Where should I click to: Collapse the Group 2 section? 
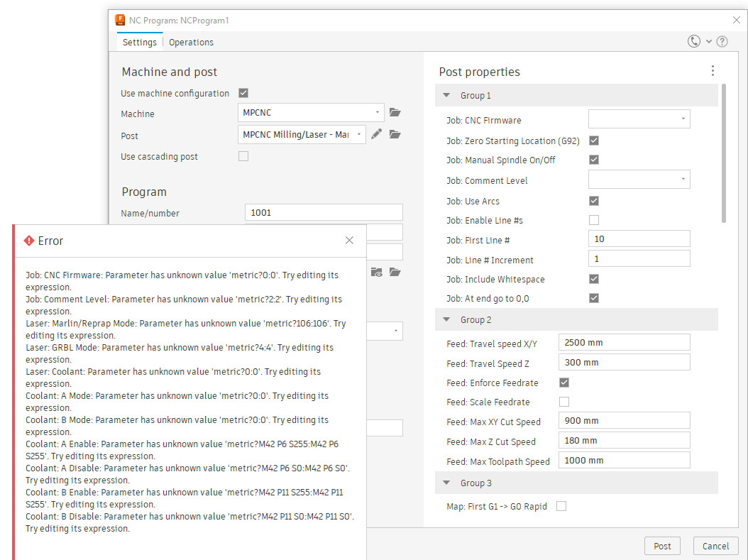point(446,320)
